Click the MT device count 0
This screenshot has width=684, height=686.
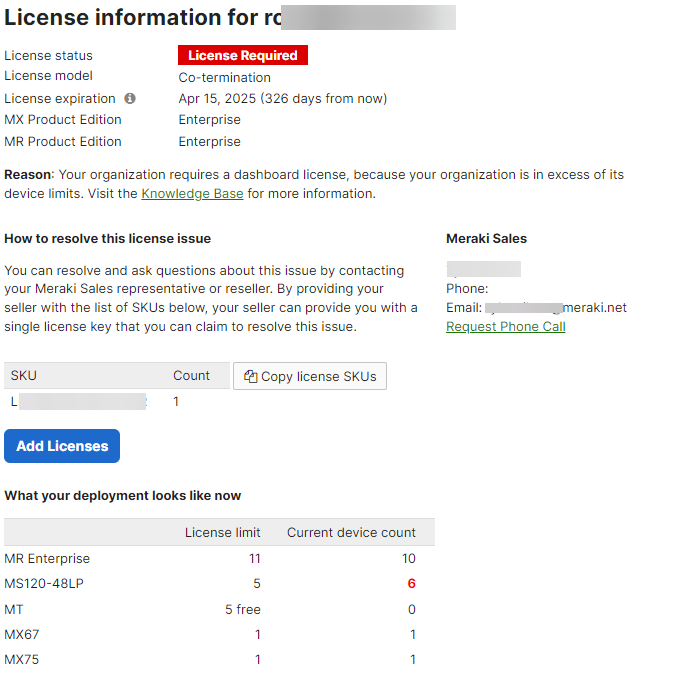412,609
